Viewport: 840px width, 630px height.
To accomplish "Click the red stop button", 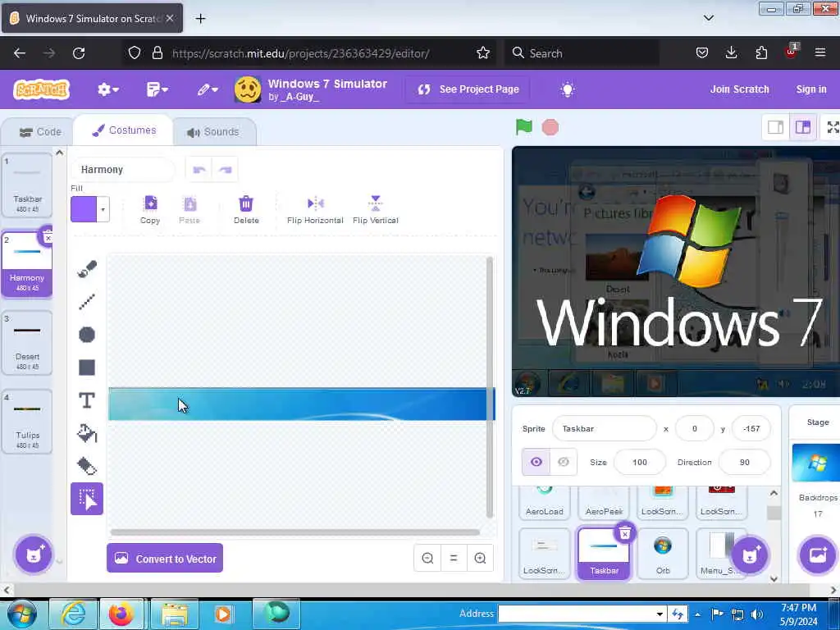I will pos(550,127).
